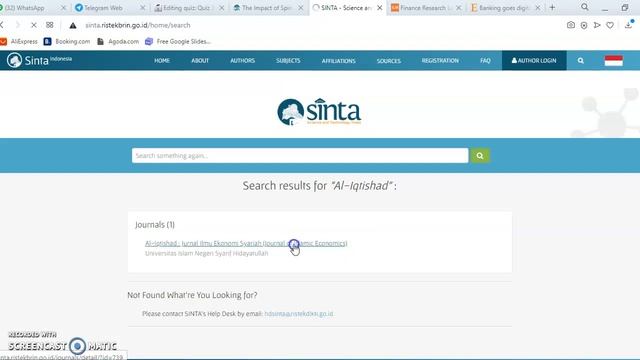Screen dimensions: 640x360
Task: Open the Al-Iqtishad journal result link
Action: [246, 243]
